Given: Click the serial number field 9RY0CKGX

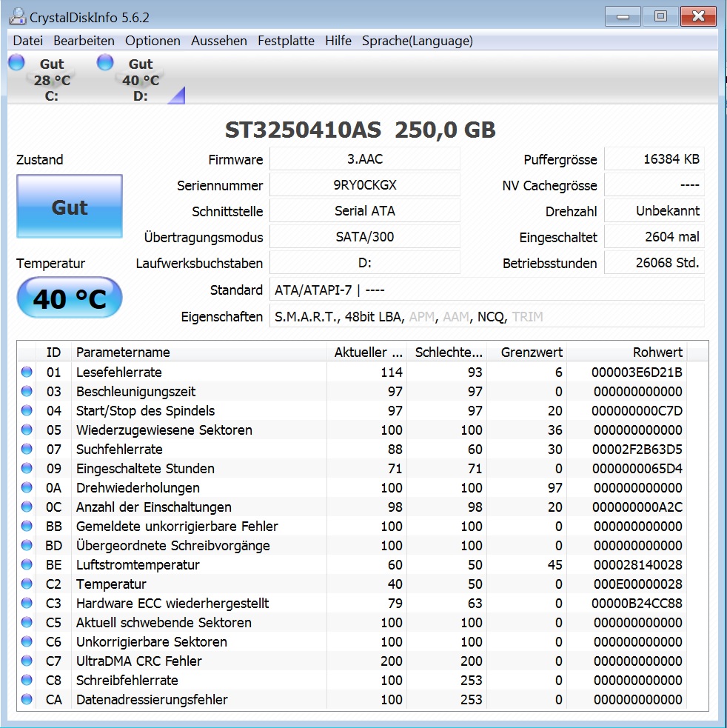Looking at the screenshot, I should 365,185.
